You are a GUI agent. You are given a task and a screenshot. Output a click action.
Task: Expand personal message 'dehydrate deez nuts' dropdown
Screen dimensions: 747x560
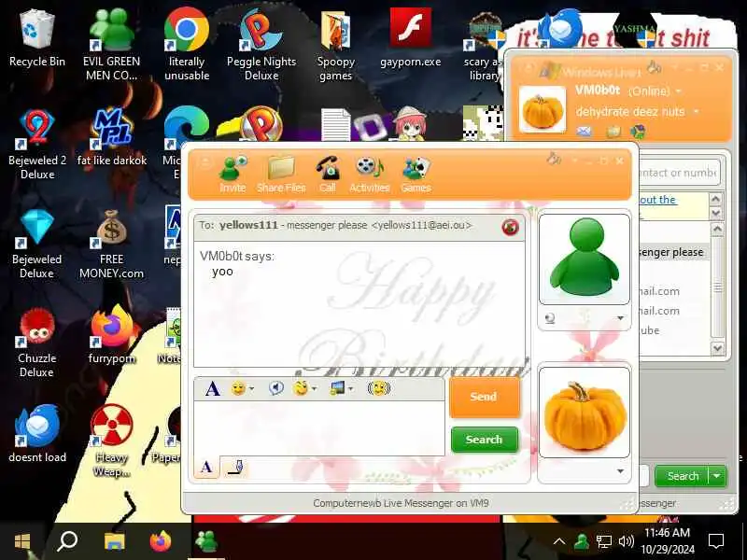click(696, 111)
